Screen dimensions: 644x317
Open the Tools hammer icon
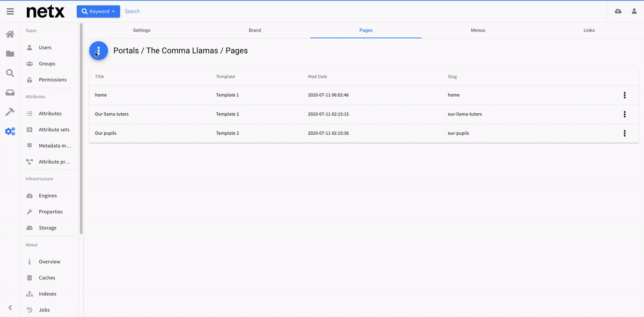coord(10,112)
